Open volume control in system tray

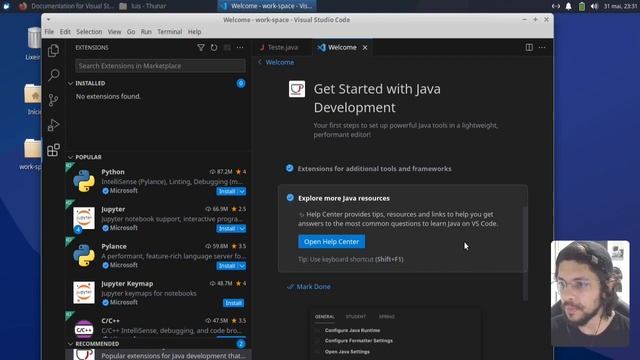(594, 6)
